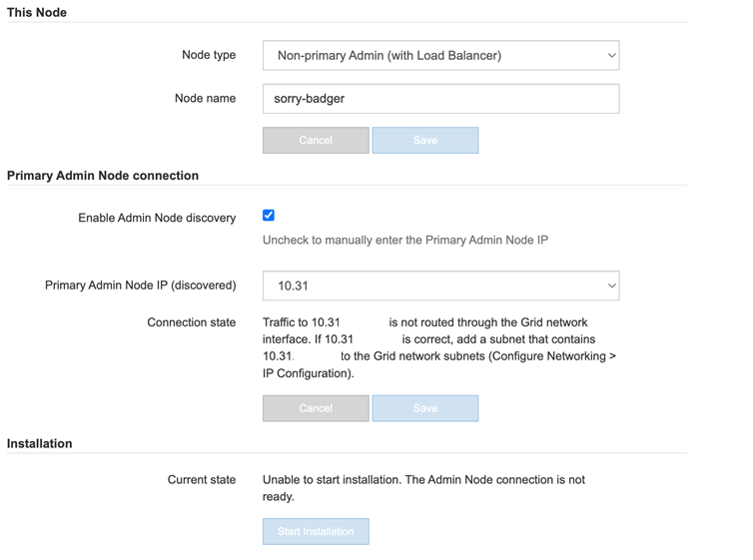Click the 'Enable Admin Node discovery' label
753x560 pixels.
point(157,218)
